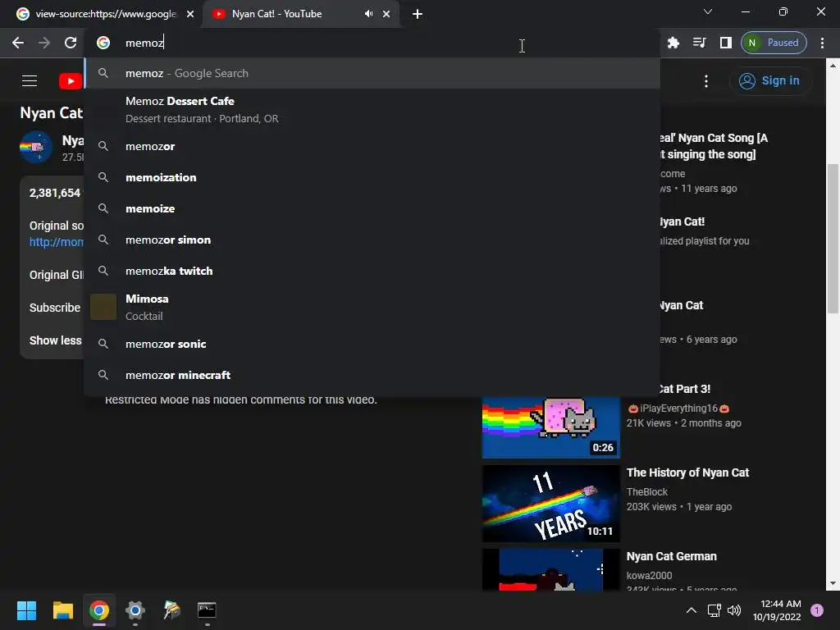Open the Nyan Cat channel avatar
Screen dimensions: 840x630
(35, 147)
